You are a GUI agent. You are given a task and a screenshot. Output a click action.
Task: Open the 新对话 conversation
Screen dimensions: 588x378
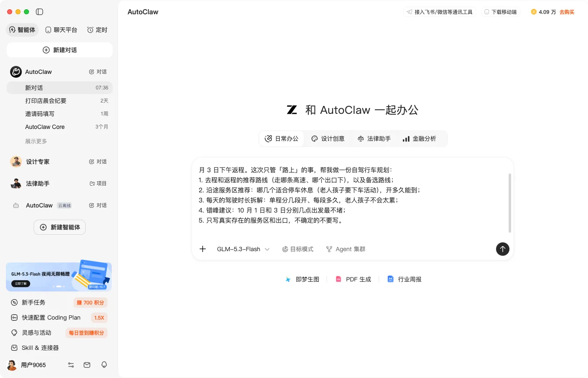(60, 88)
